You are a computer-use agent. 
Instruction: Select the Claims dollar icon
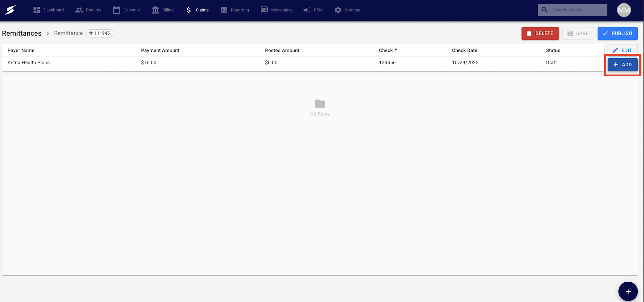(x=189, y=10)
